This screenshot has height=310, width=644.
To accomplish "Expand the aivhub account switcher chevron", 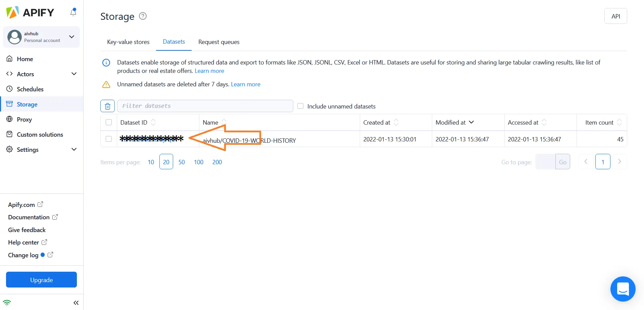I will tap(71, 37).
